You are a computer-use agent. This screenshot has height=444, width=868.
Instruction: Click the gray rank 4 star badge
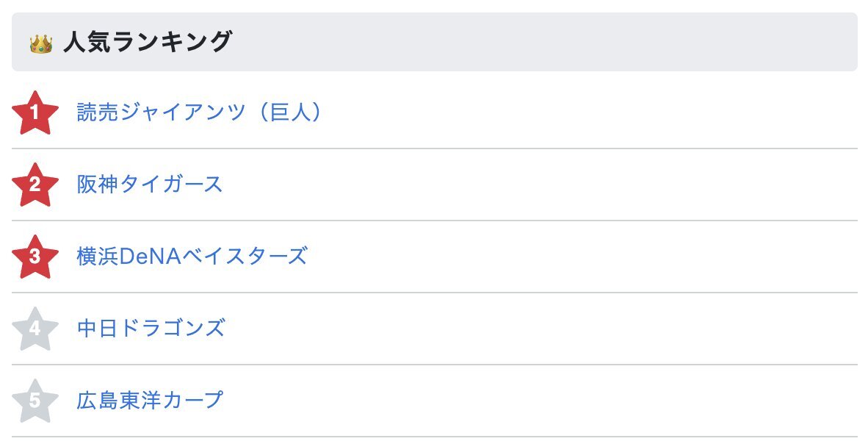pos(35,329)
